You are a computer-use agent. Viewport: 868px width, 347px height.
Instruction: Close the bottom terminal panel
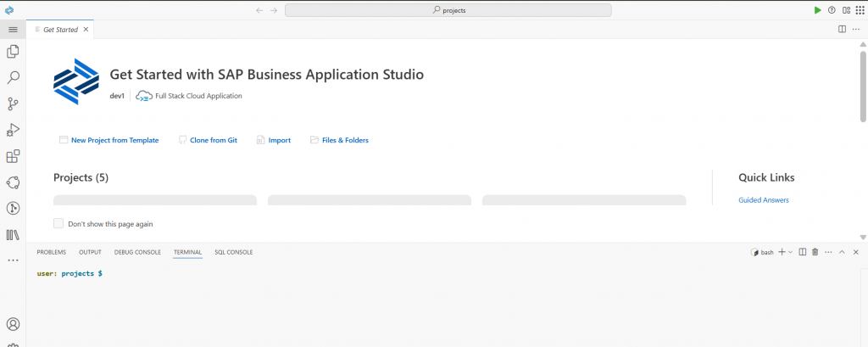click(856, 252)
